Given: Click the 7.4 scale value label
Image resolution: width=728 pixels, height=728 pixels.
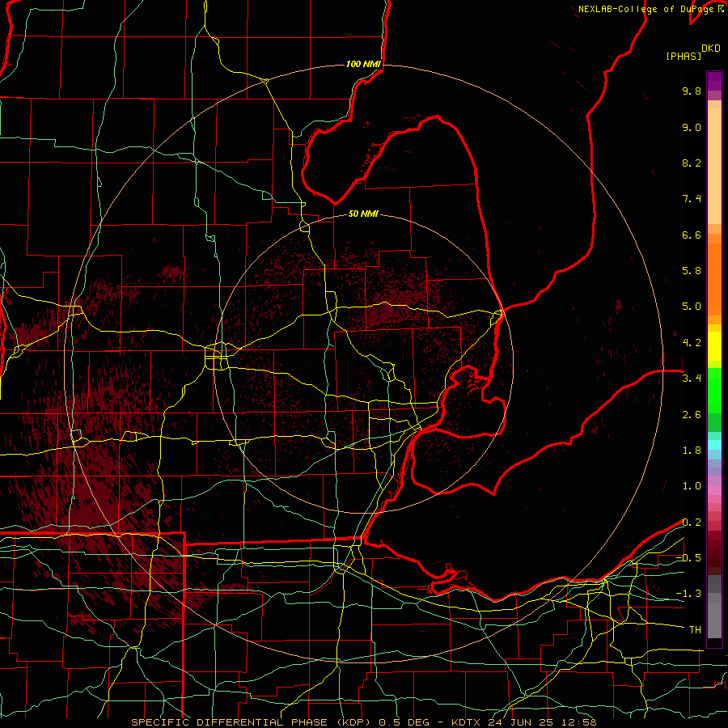Looking at the screenshot, I should (692, 199).
